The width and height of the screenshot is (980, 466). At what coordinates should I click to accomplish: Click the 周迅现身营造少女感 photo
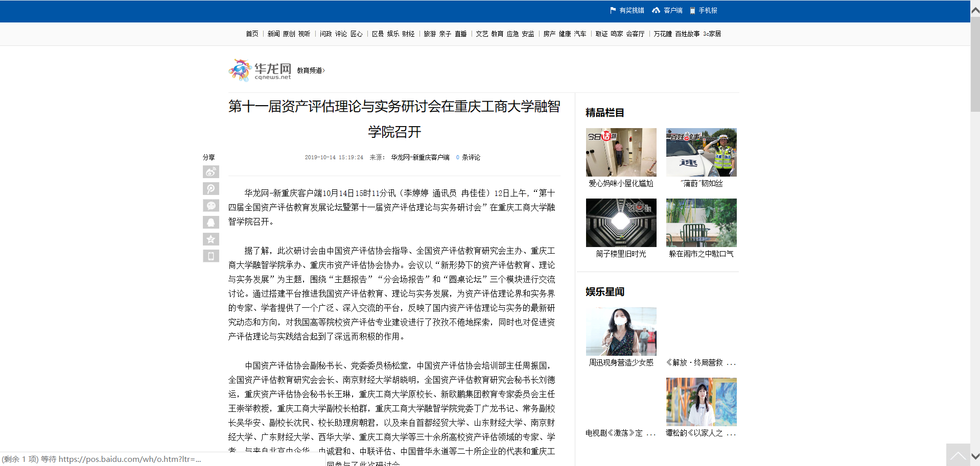coord(621,331)
